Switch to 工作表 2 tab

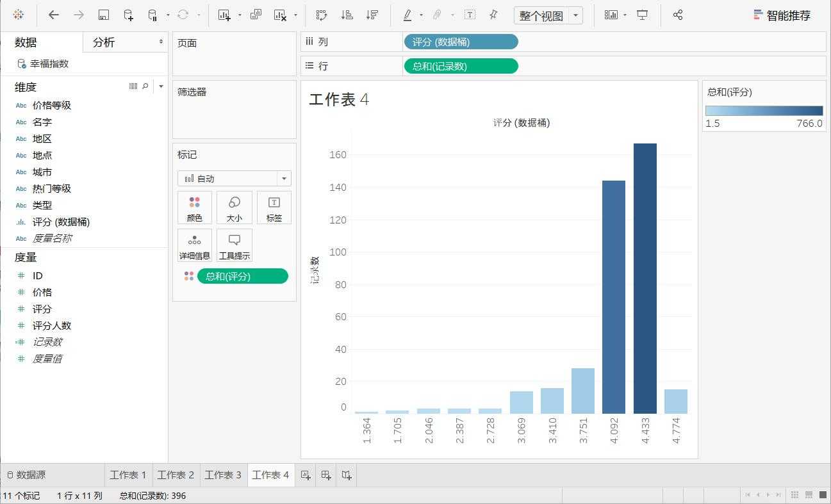point(176,475)
